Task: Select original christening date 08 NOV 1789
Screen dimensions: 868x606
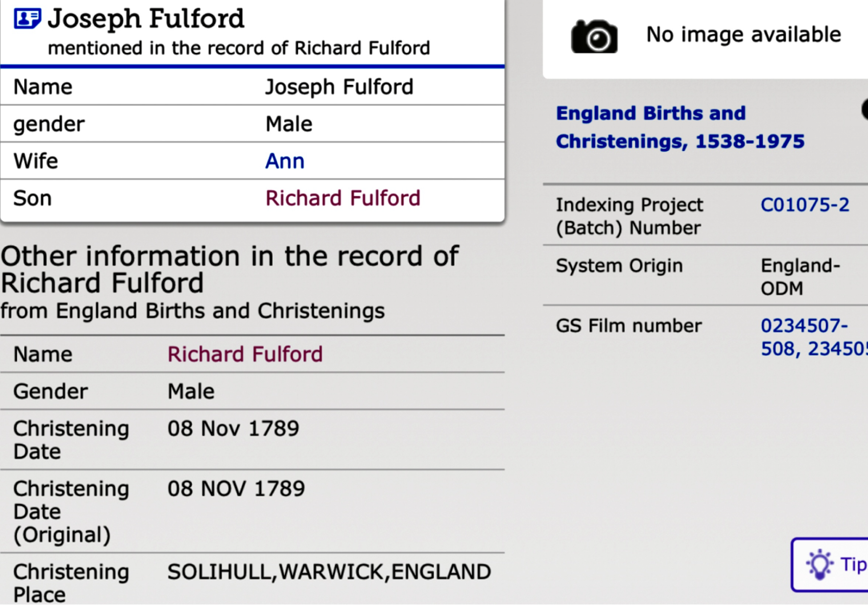Action: click(x=236, y=489)
